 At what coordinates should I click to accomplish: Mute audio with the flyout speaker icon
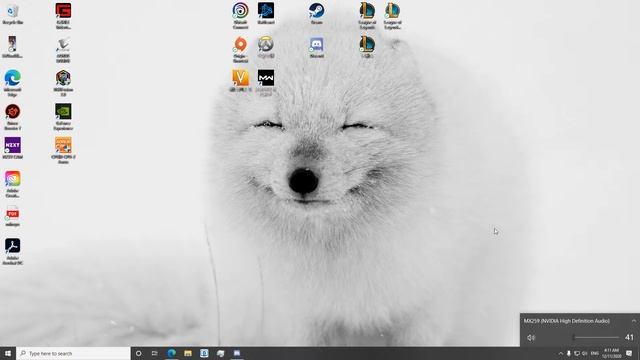[x=531, y=338]
